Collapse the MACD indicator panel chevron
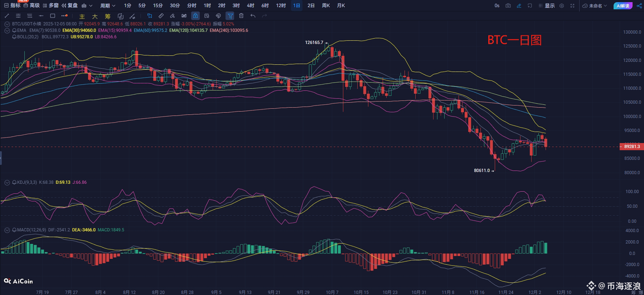The image size is (644, 295). [x=7, y=230]
